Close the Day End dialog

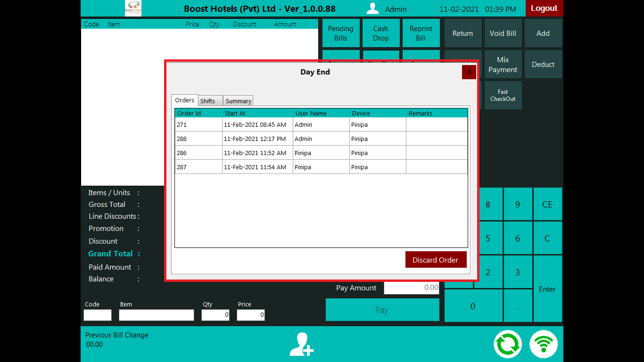pyautogui.click(x=469, y=72)
